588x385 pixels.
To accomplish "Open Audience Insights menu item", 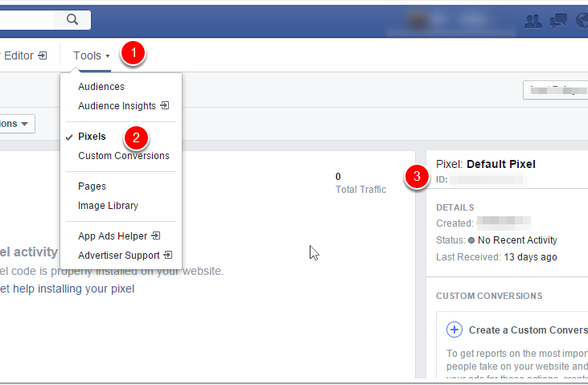I will coord(123,106).
